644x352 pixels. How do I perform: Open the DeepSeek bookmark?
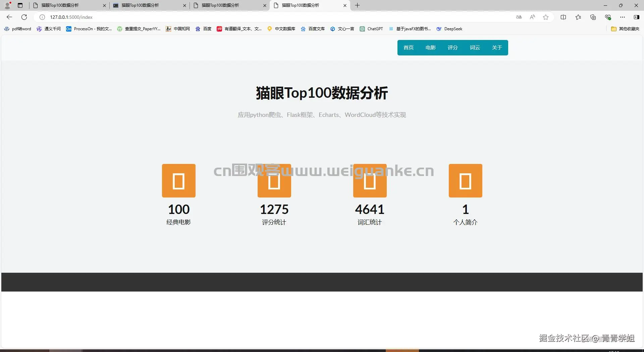pos(449,29)
